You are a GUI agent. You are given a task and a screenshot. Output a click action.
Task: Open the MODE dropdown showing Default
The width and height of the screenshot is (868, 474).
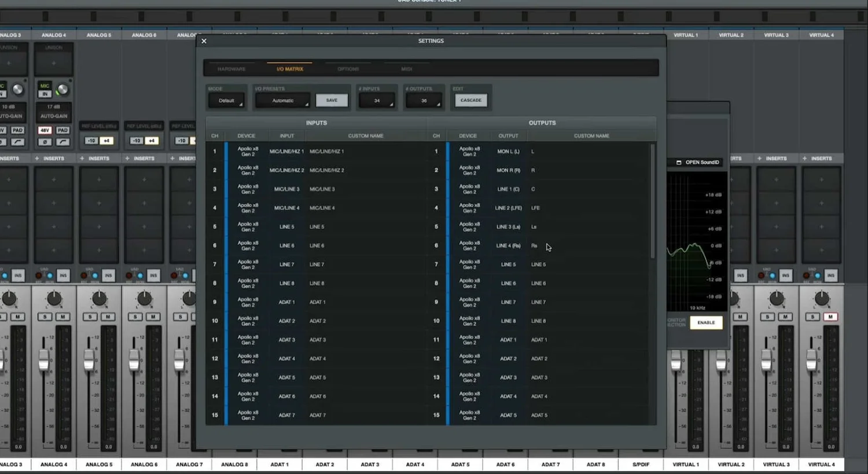coord(226,100)
